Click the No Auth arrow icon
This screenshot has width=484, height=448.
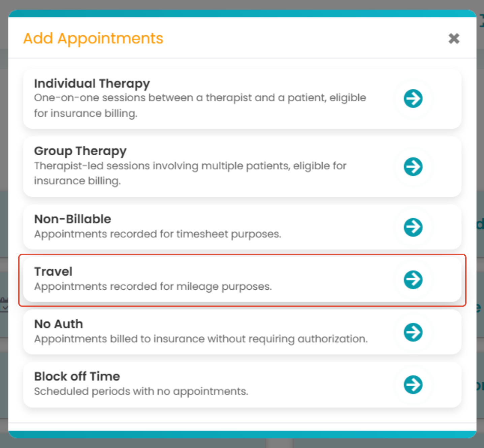click(413, 332)
